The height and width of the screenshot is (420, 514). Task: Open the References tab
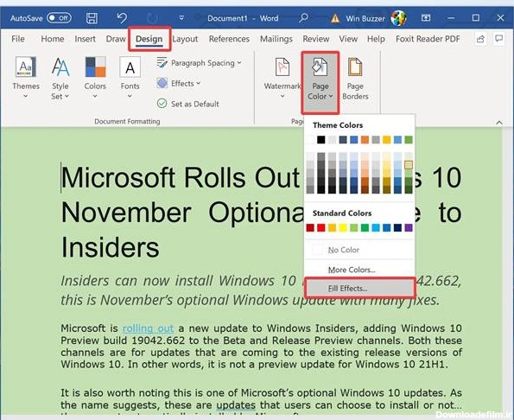[x=229, y=39]
